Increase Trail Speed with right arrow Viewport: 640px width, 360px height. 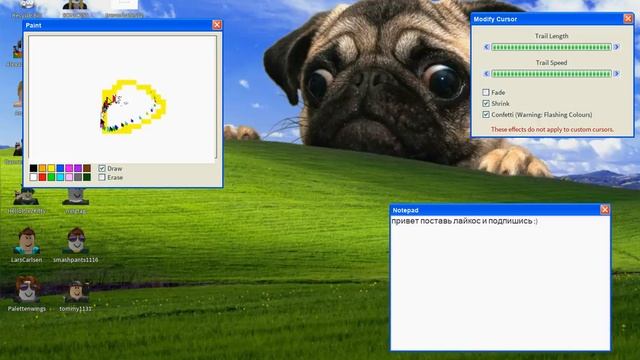[x=617, y=74]
